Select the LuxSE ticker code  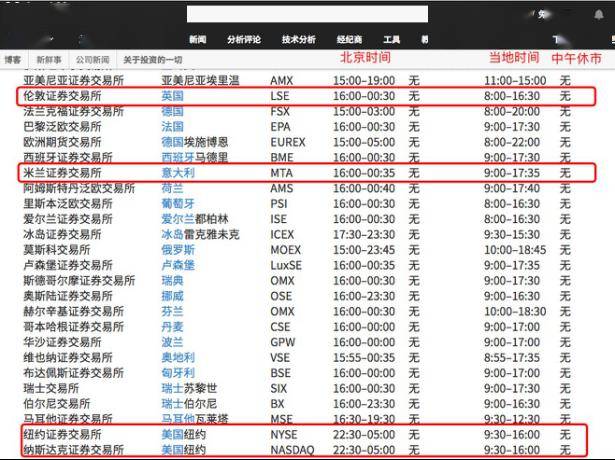point(286,265)
